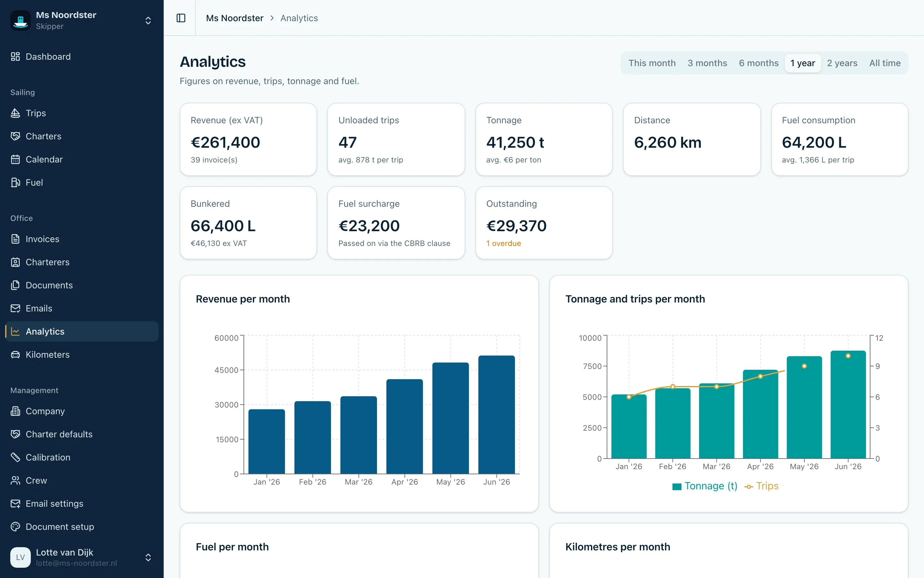Screen dimensions: 924x578
Task: Click the Revenue (ex VAT) card
Action: (248, 140)
